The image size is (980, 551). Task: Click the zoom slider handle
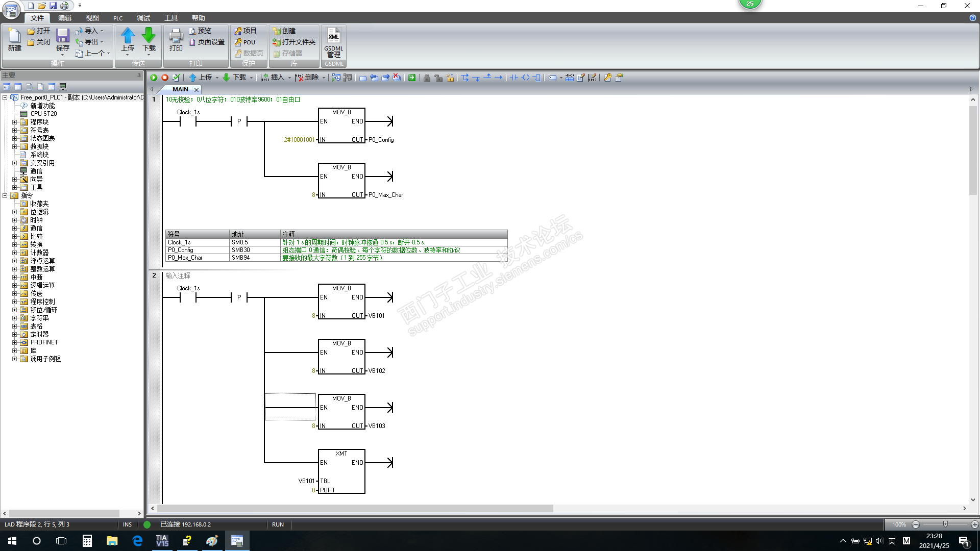pos(945,524)
